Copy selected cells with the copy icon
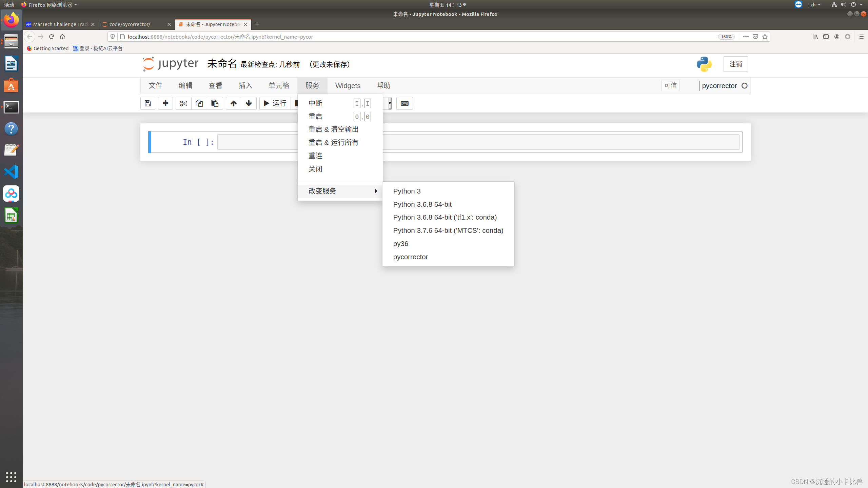The height and width of the screenshot is (488, 868). [199, 103]
